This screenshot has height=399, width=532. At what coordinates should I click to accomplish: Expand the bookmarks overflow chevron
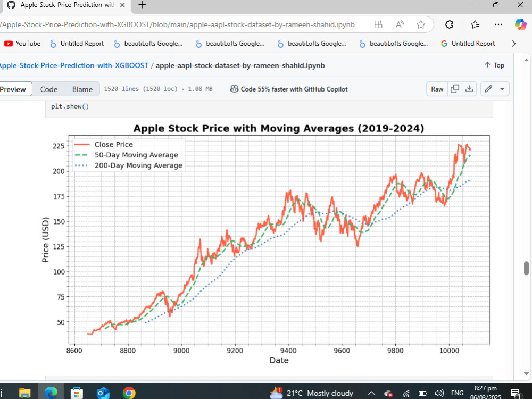click(x=513, y=44)
